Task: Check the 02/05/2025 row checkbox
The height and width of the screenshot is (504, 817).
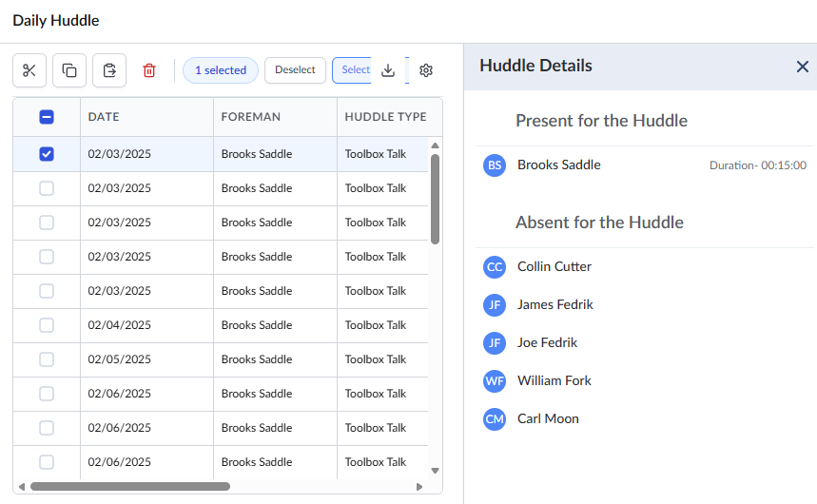Action: click(x=47, y=359)
